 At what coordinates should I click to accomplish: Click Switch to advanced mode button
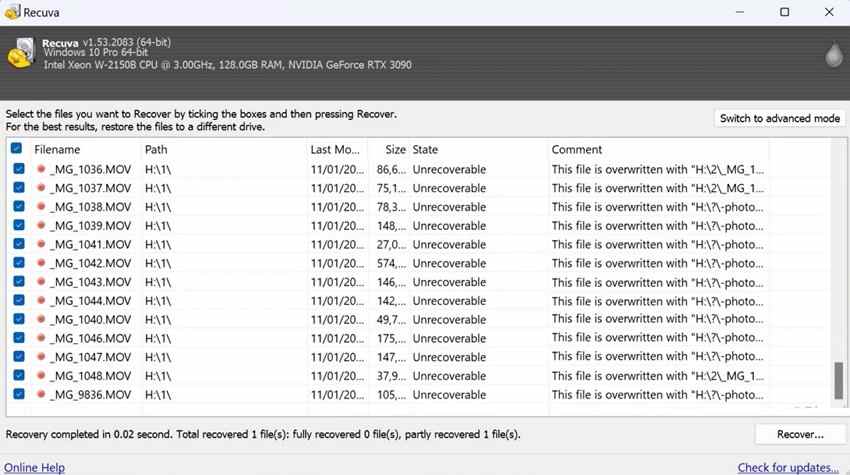coord(780,118)
